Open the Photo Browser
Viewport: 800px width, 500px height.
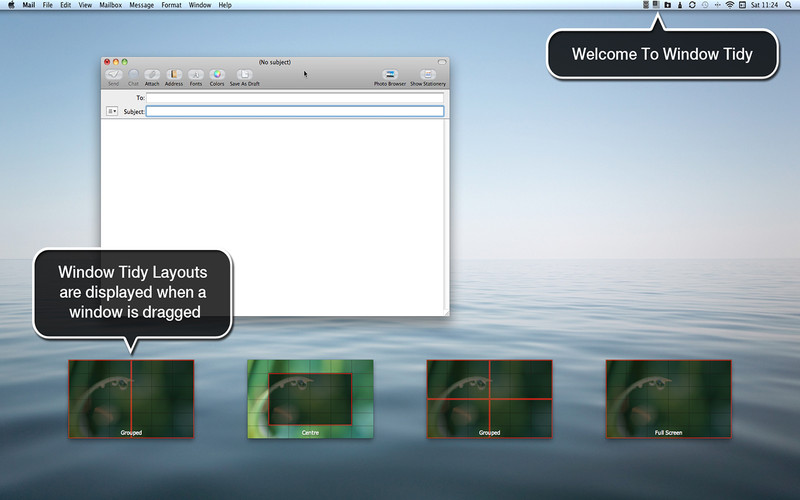pos(390,75)
